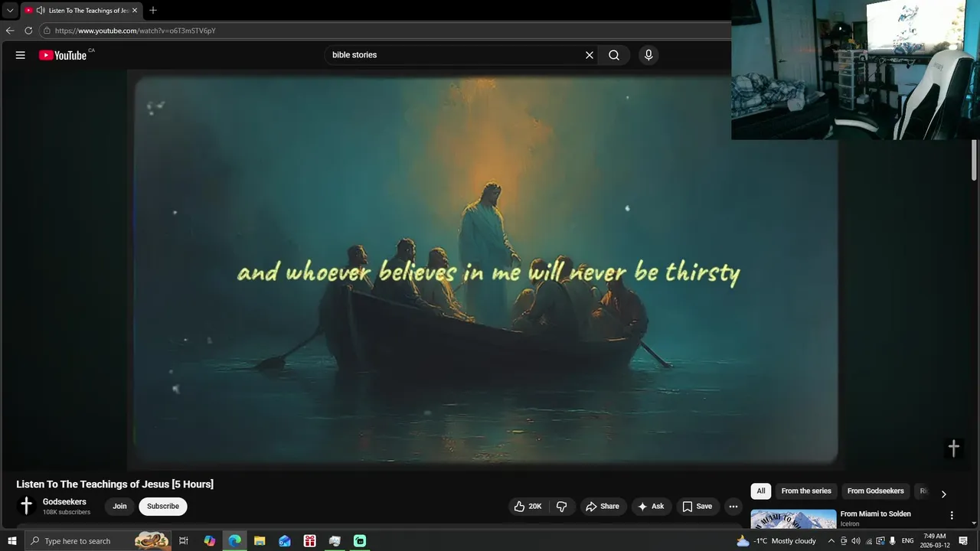This screenshot has width=980, height=551.
Task: Close the 'Listen To The Teachings' tab
Action: (135, 11)
